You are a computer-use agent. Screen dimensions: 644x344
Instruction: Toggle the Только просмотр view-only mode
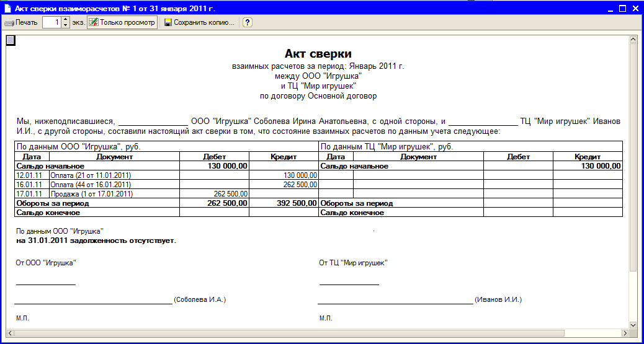[122, 22]
